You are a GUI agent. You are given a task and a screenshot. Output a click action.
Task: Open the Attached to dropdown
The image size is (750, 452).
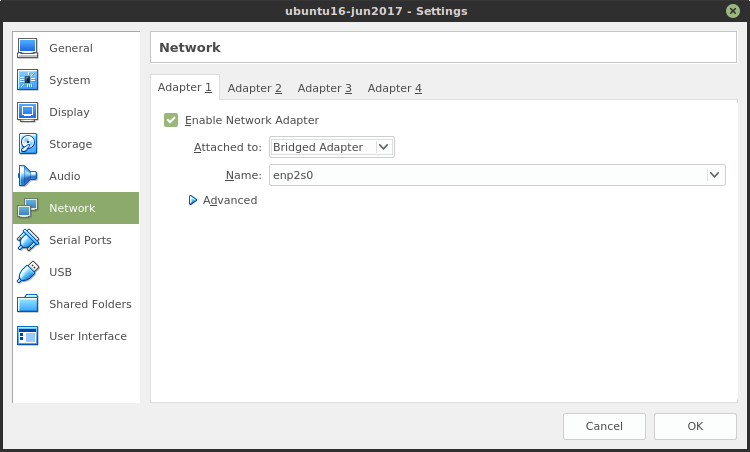coord(332,147)
